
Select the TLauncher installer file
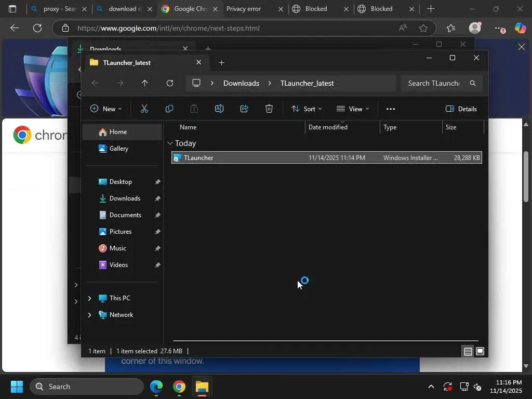[x=326, y=157]
